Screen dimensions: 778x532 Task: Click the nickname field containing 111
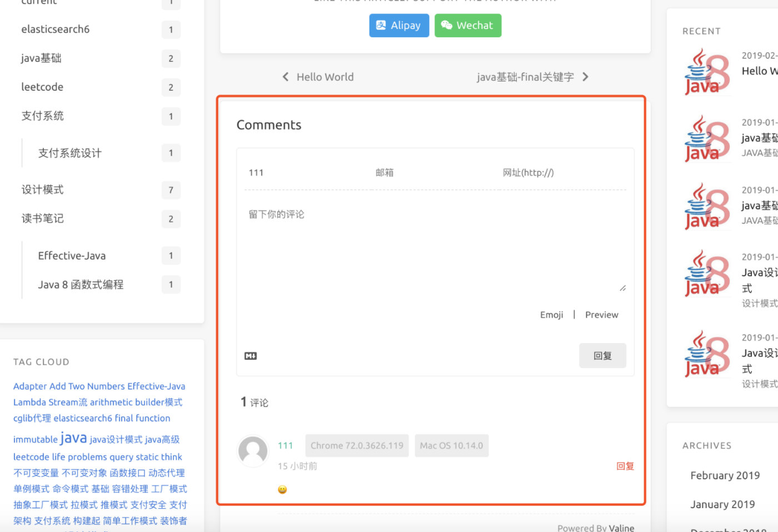(308, 173)
